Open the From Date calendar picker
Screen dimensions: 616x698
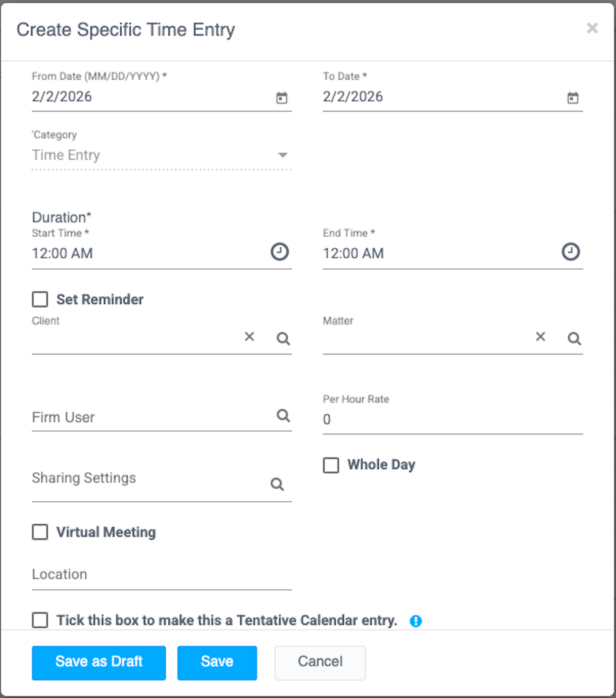tap(281, 98)
